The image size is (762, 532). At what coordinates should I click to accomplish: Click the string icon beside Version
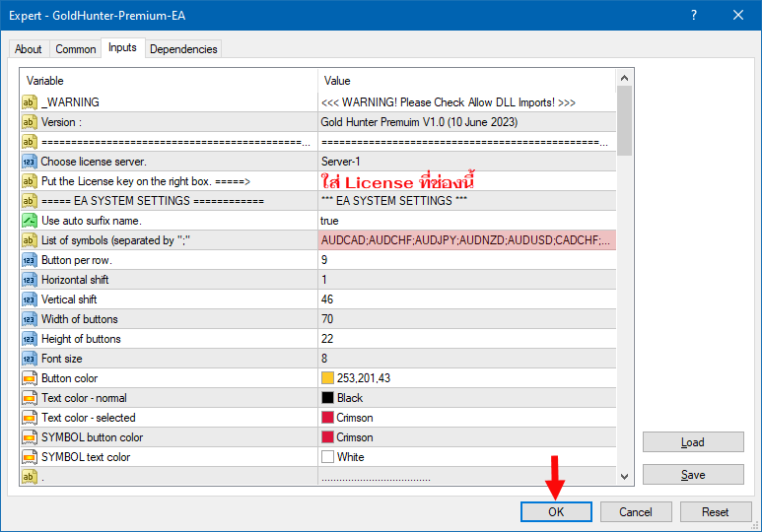point(30,122)
